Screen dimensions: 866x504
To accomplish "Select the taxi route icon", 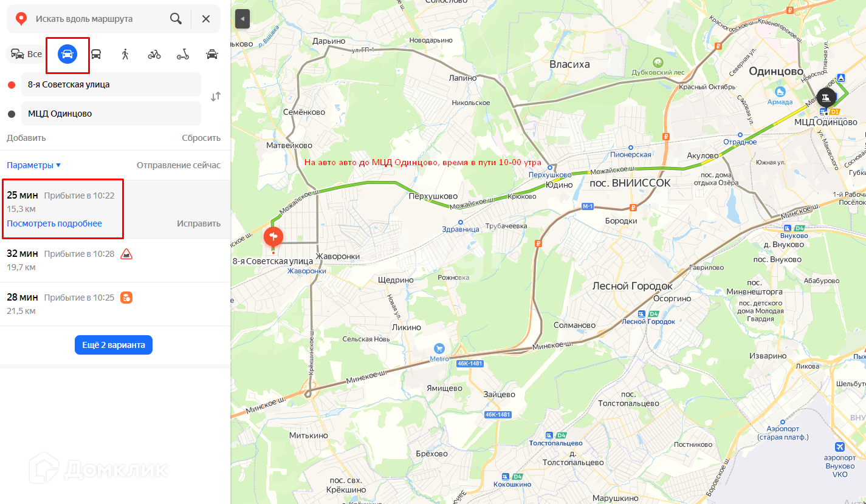I will [212, 55].
